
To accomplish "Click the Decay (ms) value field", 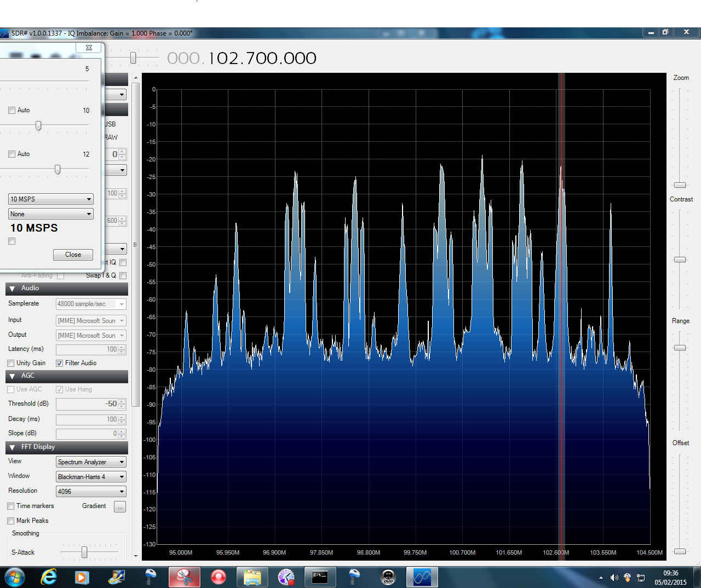I will pyautogui.click(x=91, y=419).
